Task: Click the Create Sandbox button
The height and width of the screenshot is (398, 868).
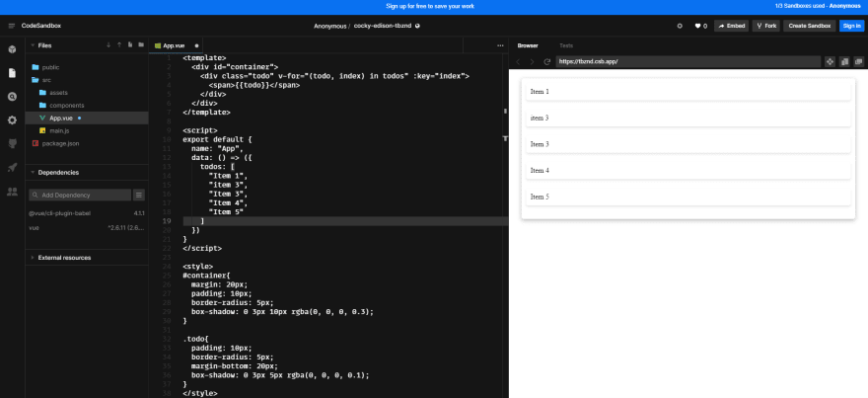Action: tap(810, 26)
